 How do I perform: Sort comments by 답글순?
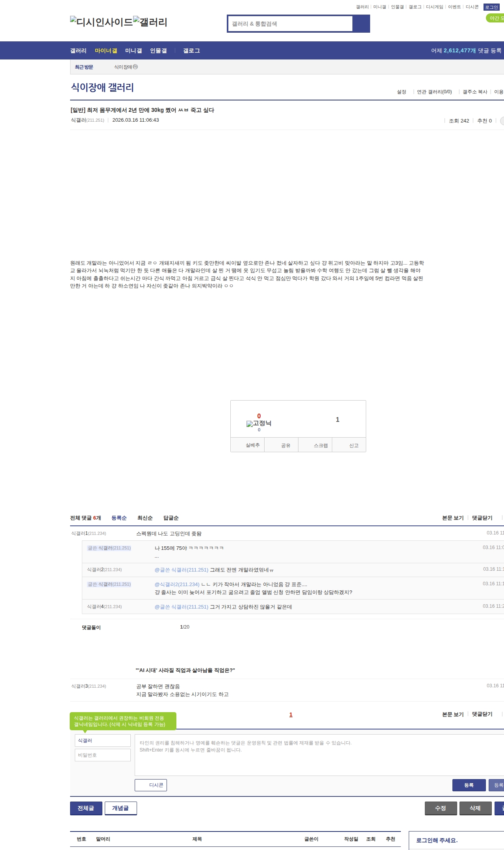point(171,518)
